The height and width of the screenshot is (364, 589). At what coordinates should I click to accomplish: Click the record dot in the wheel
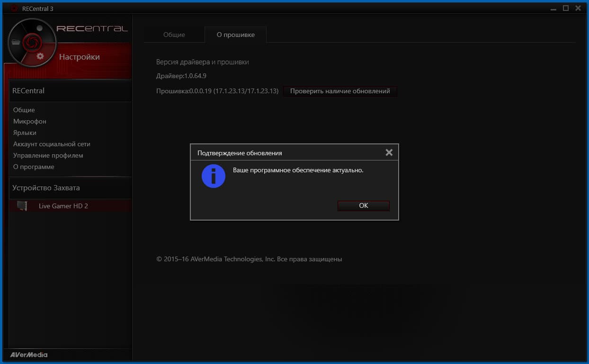40,28
